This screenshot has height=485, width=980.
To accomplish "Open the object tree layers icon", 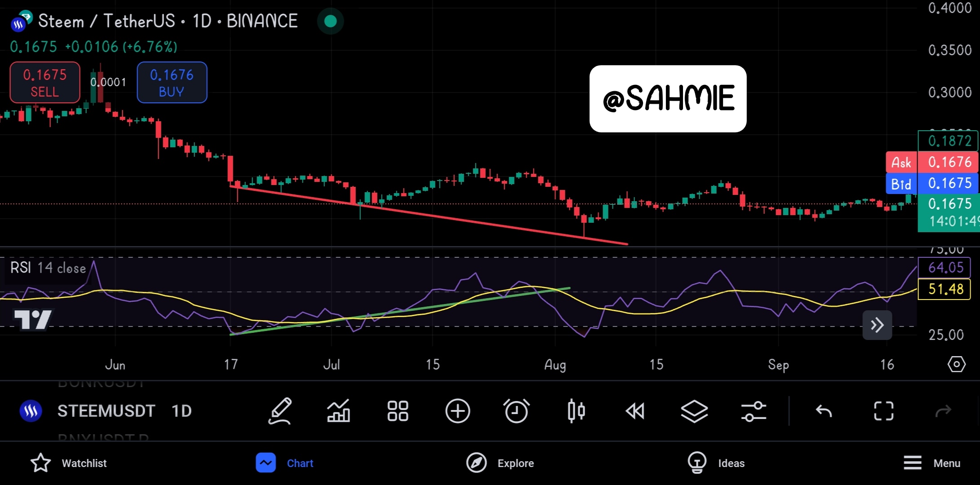I will (x=694, y=411).
